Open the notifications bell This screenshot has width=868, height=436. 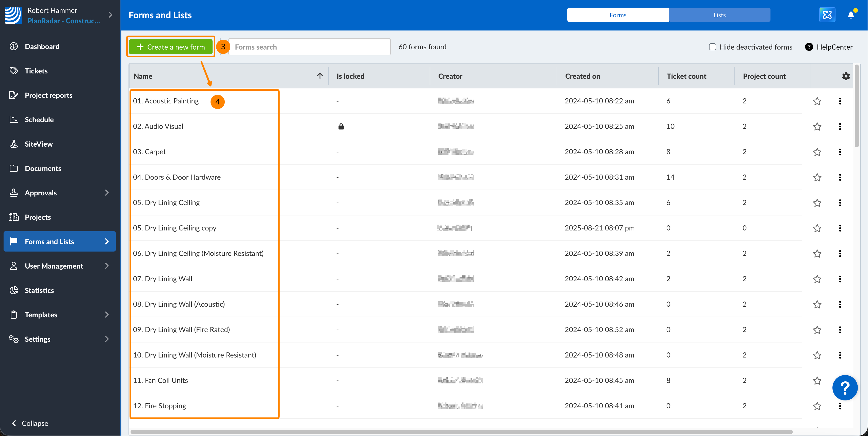click(x=850, y=15)
